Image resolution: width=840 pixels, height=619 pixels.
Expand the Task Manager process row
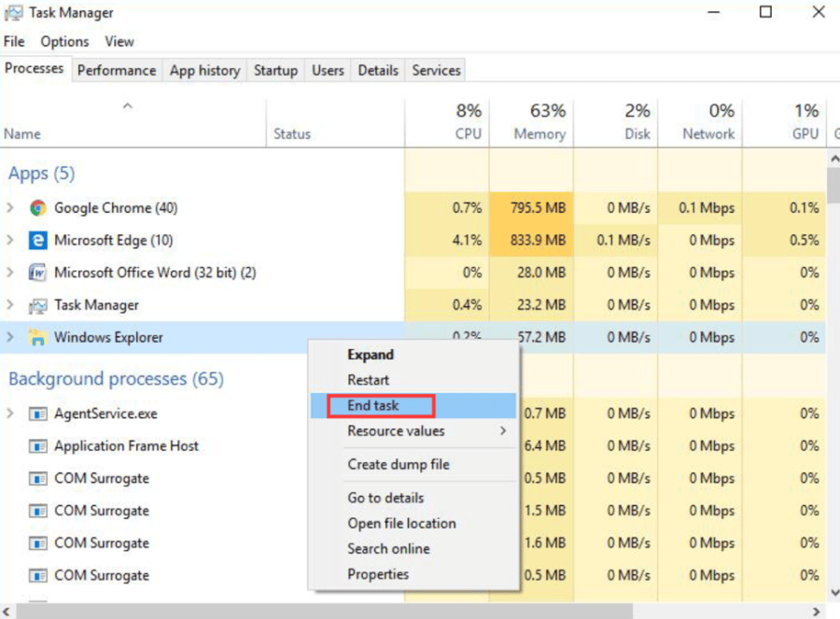click(9, 304)
